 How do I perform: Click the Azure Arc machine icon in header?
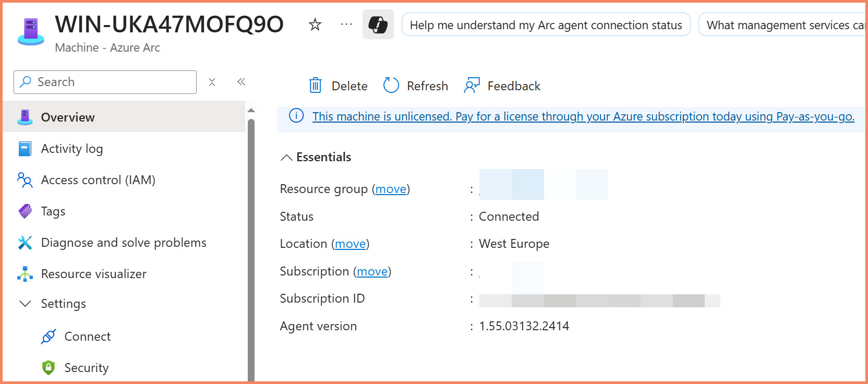pos(31,31)
